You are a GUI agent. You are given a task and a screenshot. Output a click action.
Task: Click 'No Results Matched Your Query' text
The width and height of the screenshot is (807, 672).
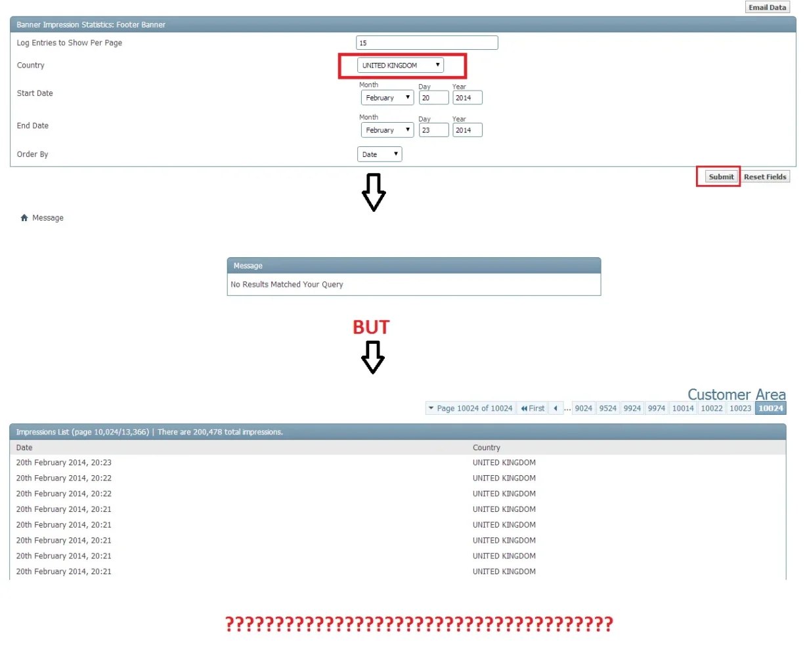point(287,284)
